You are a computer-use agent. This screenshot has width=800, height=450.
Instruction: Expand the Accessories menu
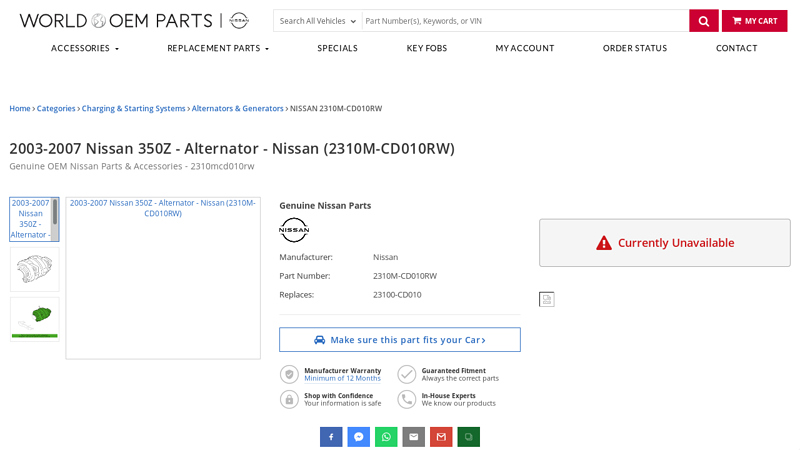click(x=85, y=48)
